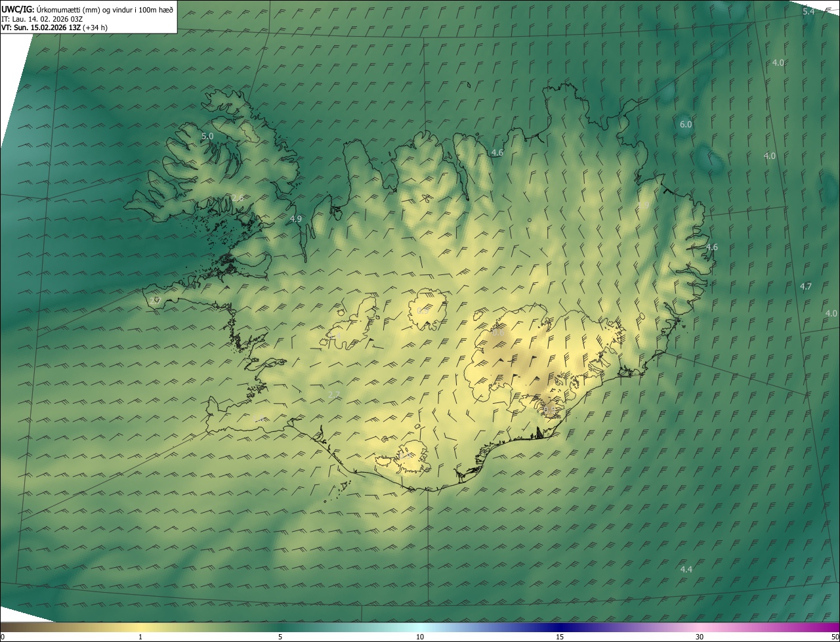840x642 pixels.
Task: Click the 4.0 value directly below the 4.7 label
Action: [x=831, y=313]
